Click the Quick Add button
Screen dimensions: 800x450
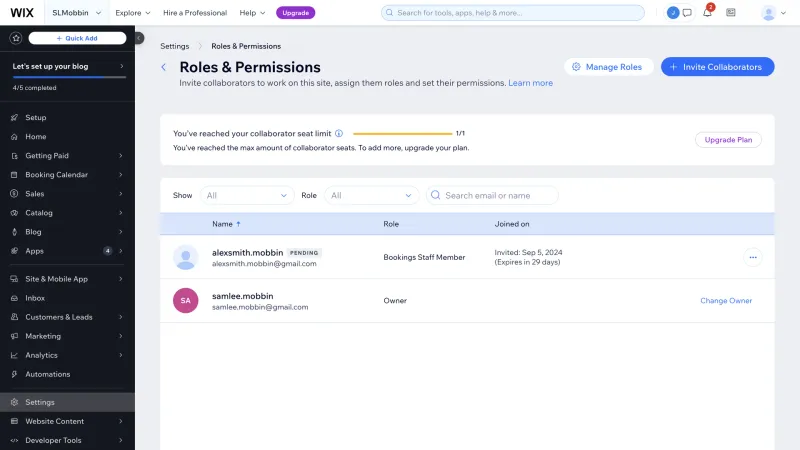[78, 38]
